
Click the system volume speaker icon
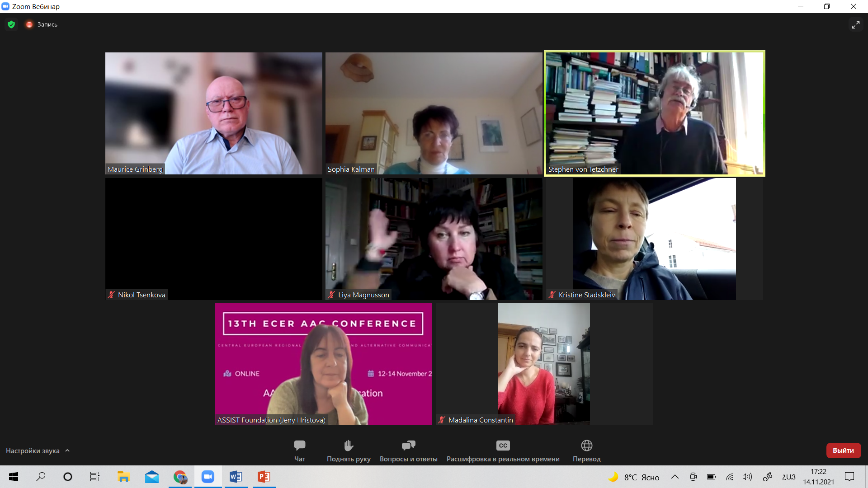coord(747,477)
